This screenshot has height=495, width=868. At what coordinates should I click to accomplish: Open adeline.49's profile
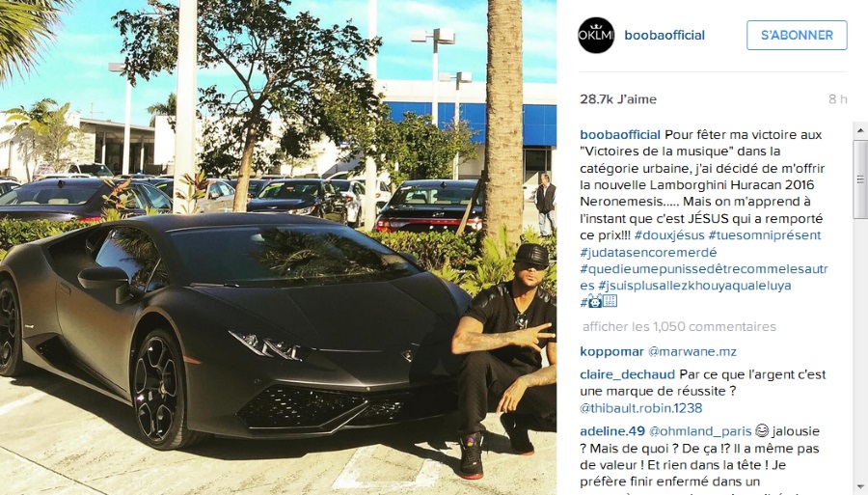click(x=612, y=430)
